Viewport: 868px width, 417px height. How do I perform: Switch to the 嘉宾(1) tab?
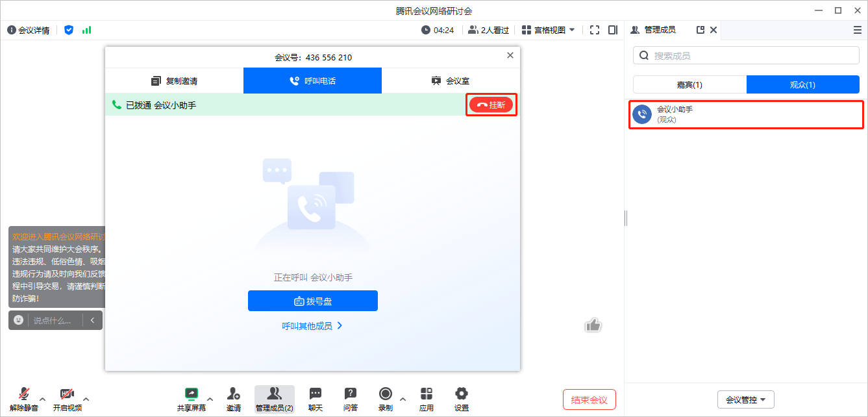pyautogui.click(x=689, y=84)
